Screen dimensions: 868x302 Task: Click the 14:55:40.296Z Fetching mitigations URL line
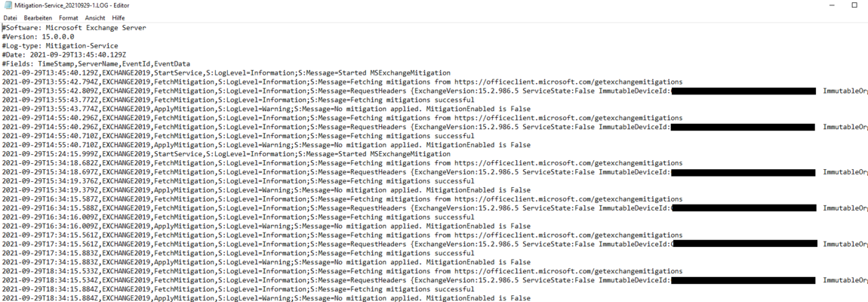[x=342, y=118]
